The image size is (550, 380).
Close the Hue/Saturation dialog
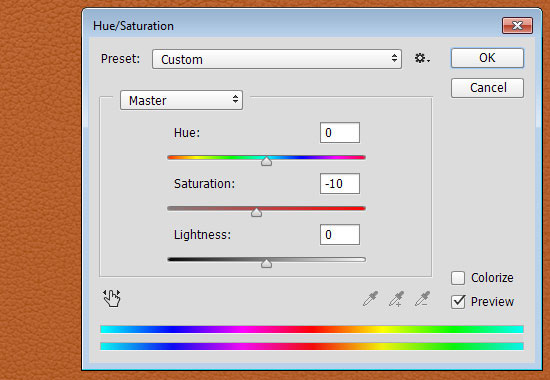click(517, 26)
